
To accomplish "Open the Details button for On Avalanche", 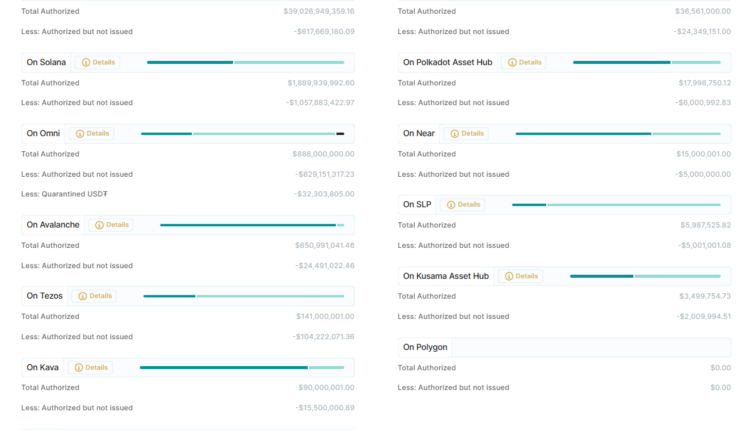I will pos(113,225).
